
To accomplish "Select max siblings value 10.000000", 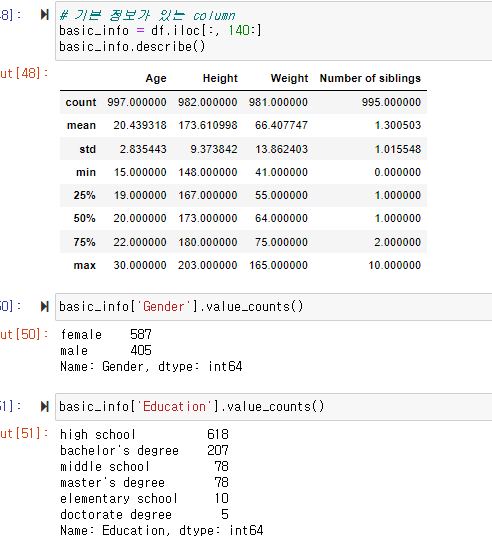I will tap(395, 265).
